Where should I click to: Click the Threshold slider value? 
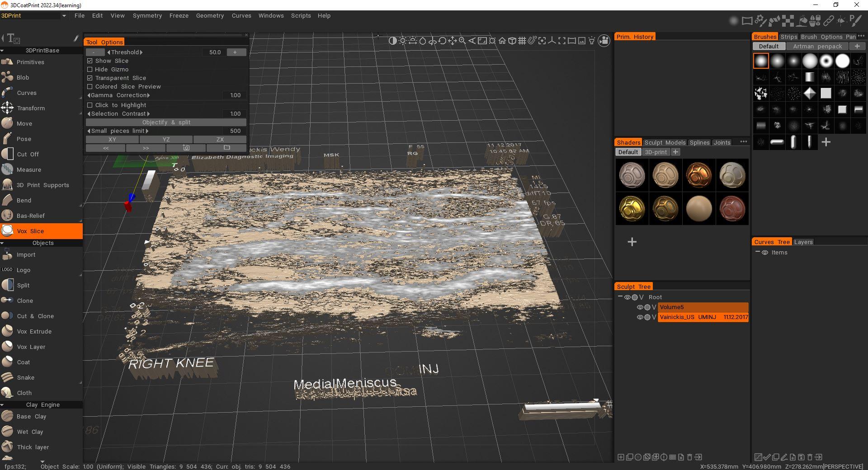pyautogui.click(x=215, y=52)
